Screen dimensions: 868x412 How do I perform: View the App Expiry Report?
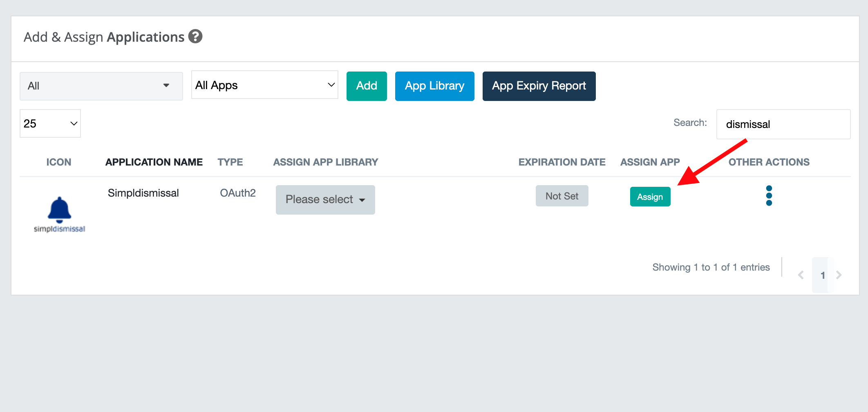[x=539, y=86]
